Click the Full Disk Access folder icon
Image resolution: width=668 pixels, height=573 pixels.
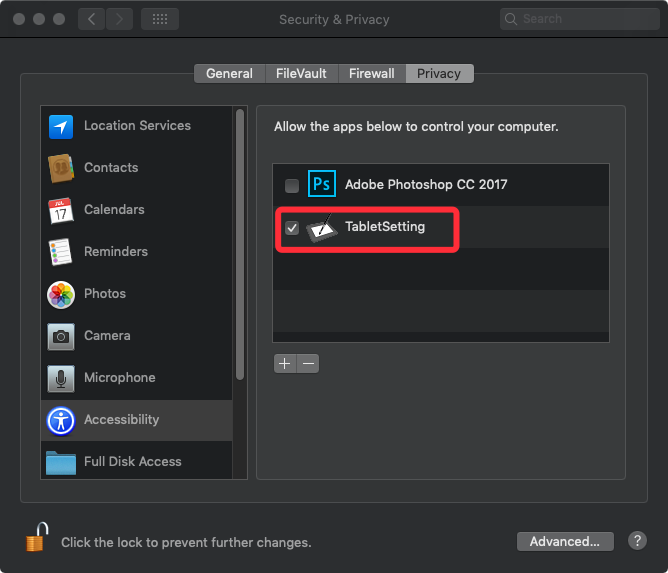61,463
